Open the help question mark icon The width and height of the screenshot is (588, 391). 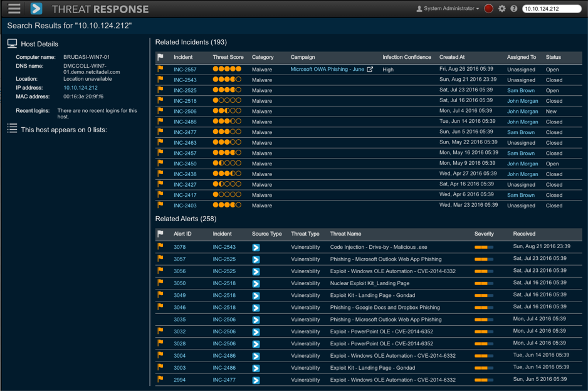(x=514, y=9)
